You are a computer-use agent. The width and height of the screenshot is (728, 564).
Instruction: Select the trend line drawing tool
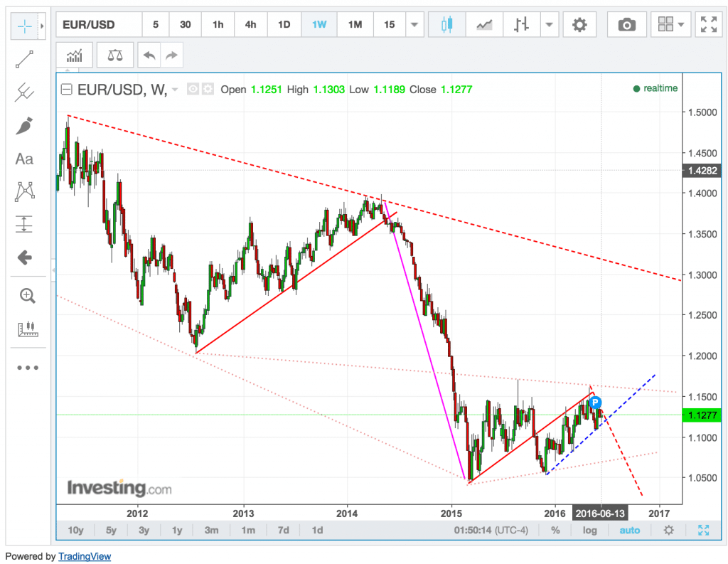tap(24, 59)
